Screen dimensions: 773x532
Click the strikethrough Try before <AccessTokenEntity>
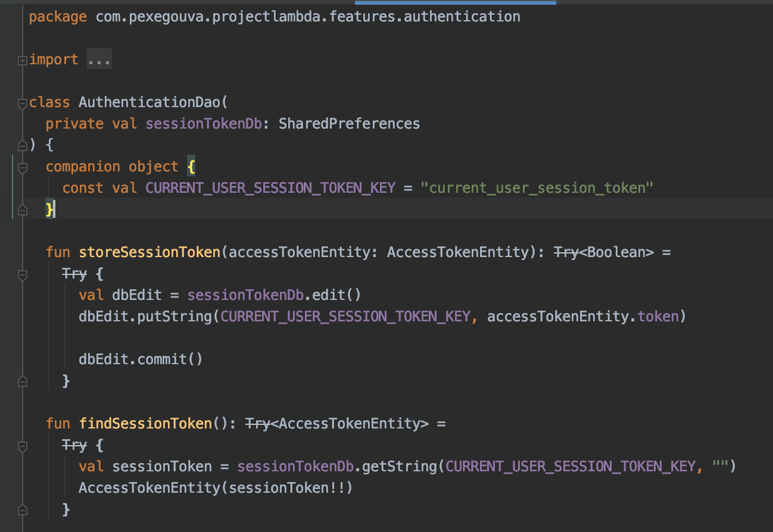coord(258,424)
